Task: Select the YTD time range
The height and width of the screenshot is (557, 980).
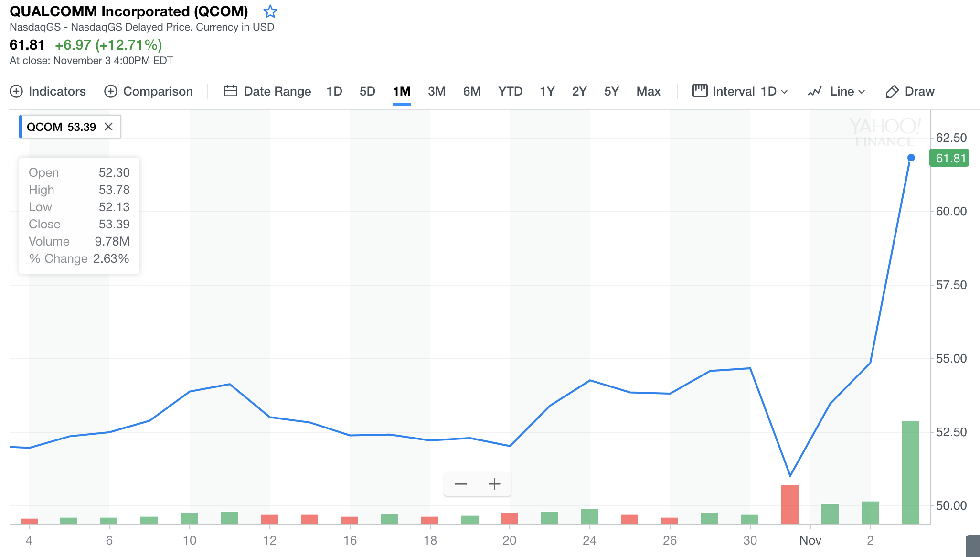Action: 510,91
